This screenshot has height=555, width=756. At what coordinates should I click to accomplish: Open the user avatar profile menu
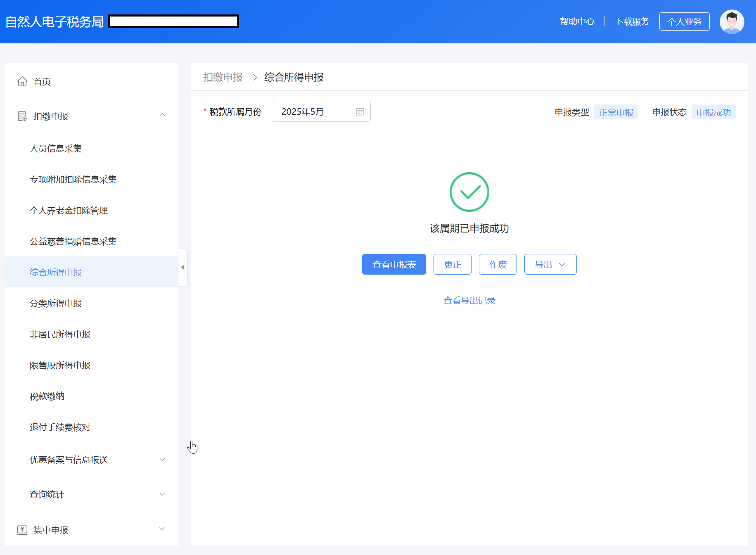[732, 22]
